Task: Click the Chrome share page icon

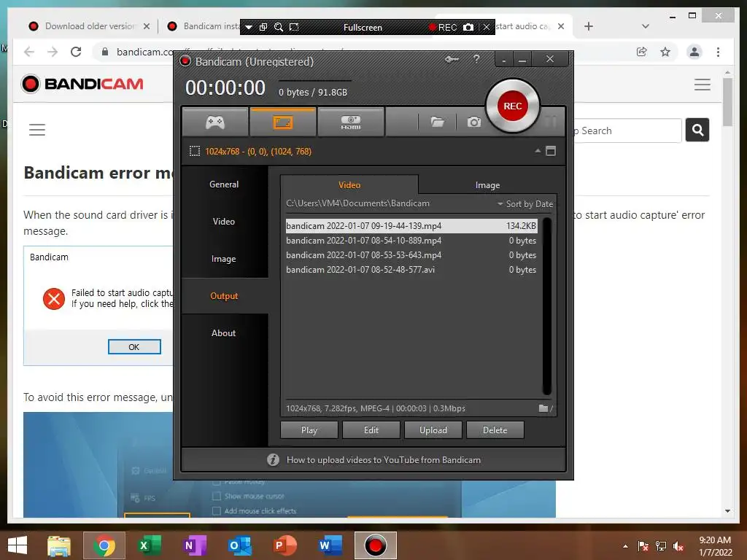Action: [642, 52]
